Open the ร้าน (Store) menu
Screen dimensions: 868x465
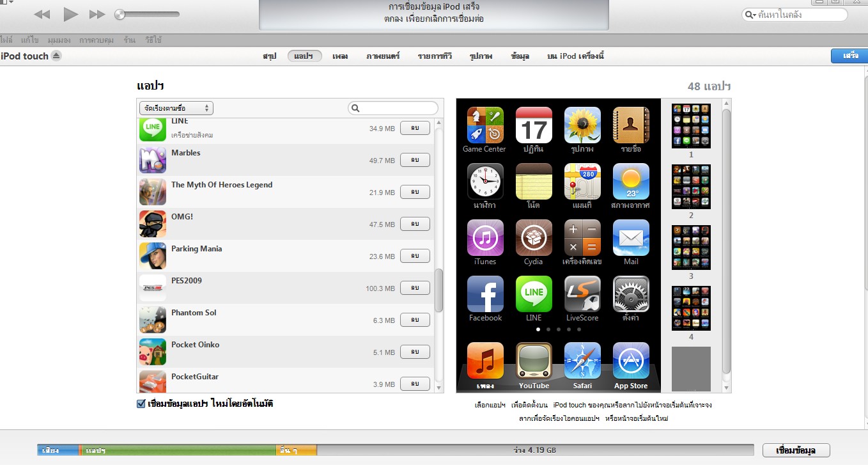coord(130,40)
